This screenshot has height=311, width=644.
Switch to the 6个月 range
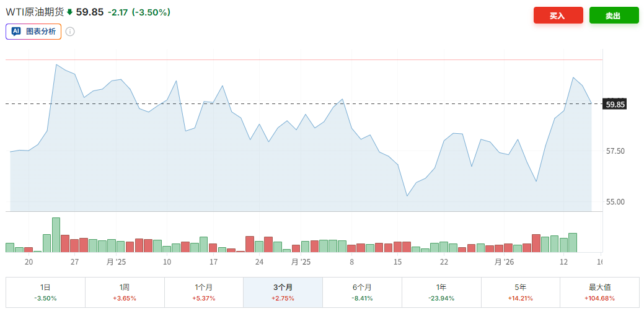pyautogui.click(x=362, y=292)
